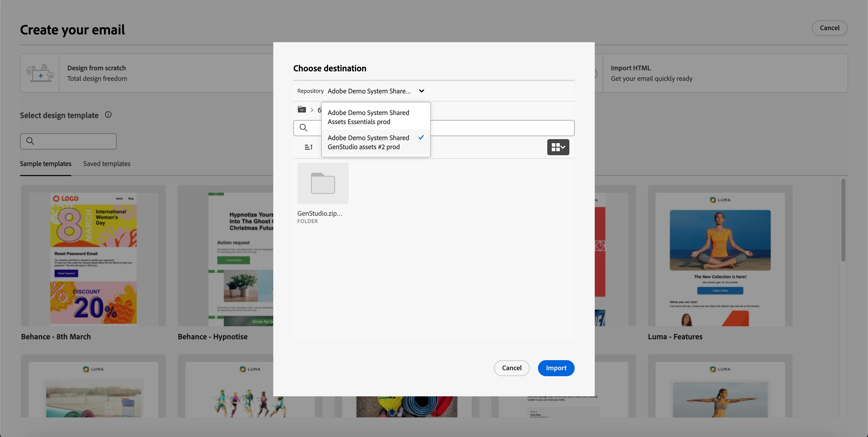Click the Import button in dialog
Image resolution: width=868 pixels, height=437 pixels.
[x=556, y=368]
